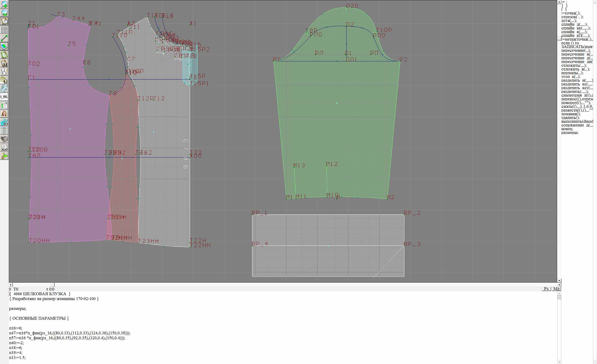Screen dimensions: 597x364
Task: Click the i_66 toolbar button
Action: 4,97
